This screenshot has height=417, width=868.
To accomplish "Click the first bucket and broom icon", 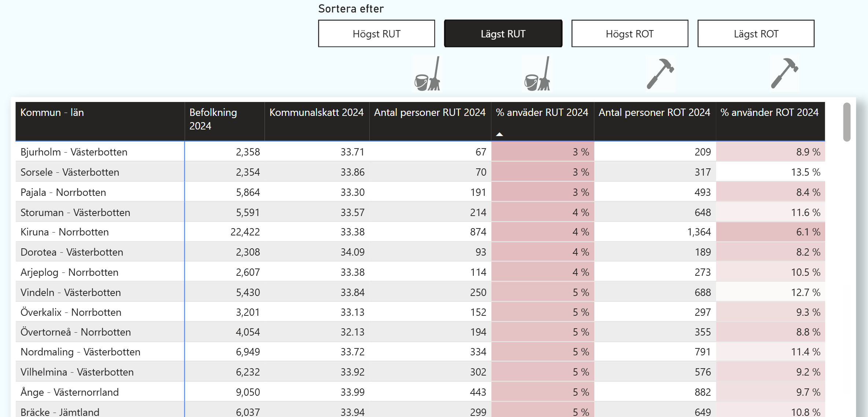I will click(x=427, y=74).
